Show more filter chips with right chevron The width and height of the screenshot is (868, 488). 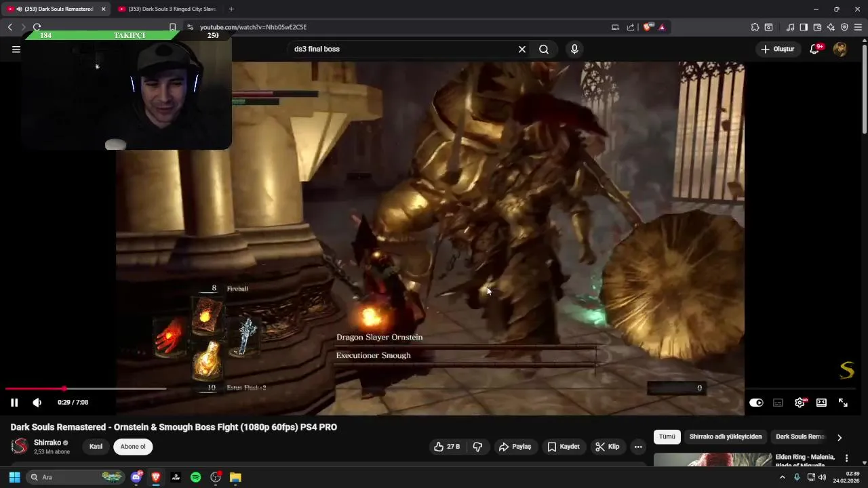[840, 437]
